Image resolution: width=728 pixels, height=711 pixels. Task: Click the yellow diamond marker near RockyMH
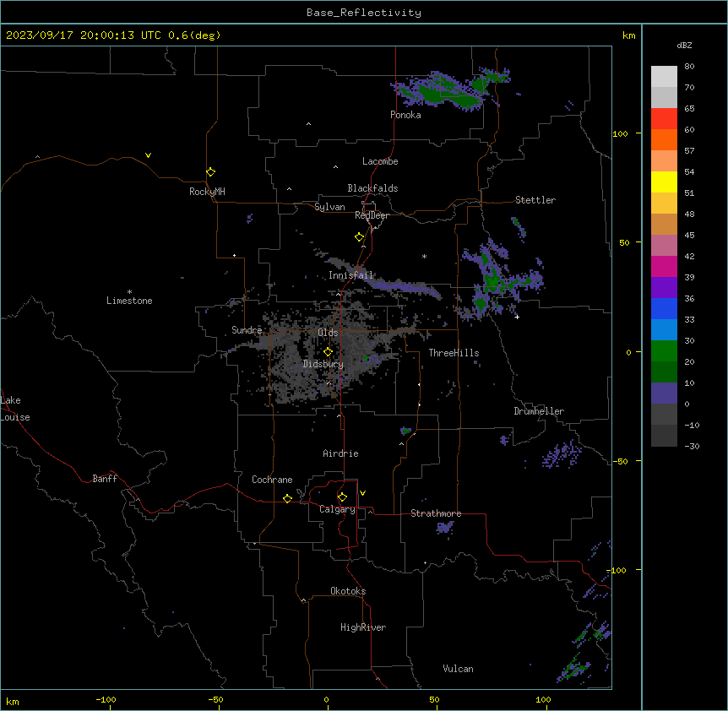coord(210,172)
